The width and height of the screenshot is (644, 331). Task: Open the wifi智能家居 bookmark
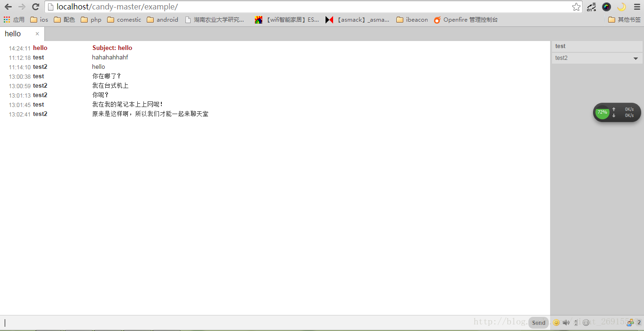287,20
